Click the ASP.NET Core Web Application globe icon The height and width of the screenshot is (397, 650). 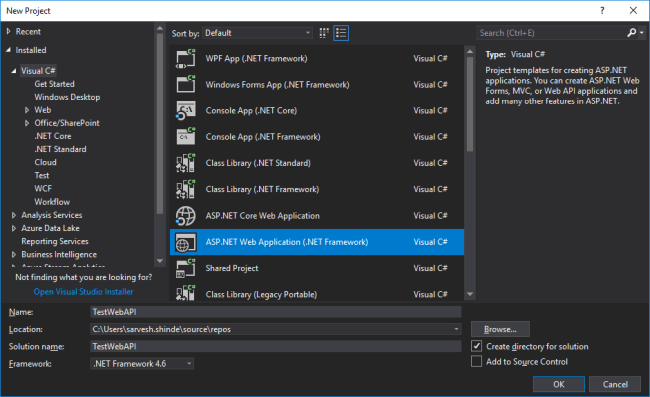[185, 216]
